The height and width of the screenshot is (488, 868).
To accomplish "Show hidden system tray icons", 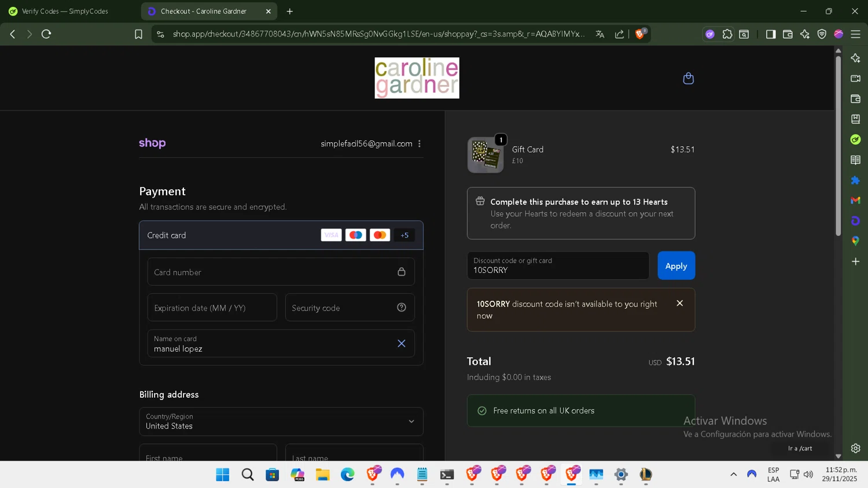I will pyautogui.click(x=733, y=474).
